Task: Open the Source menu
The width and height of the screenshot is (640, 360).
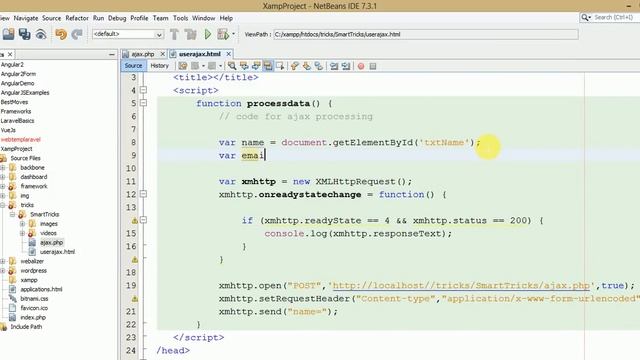Action: click(x=51, y=18)
